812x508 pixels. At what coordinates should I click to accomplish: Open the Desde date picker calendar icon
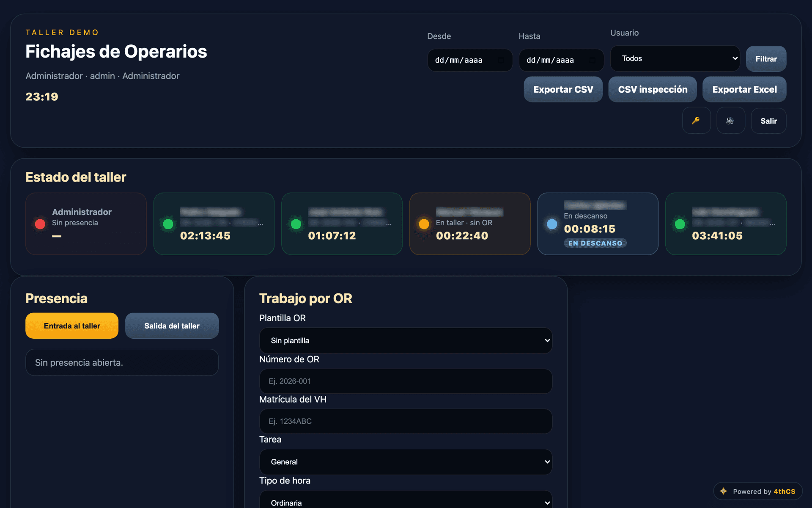tap(501, 60)
